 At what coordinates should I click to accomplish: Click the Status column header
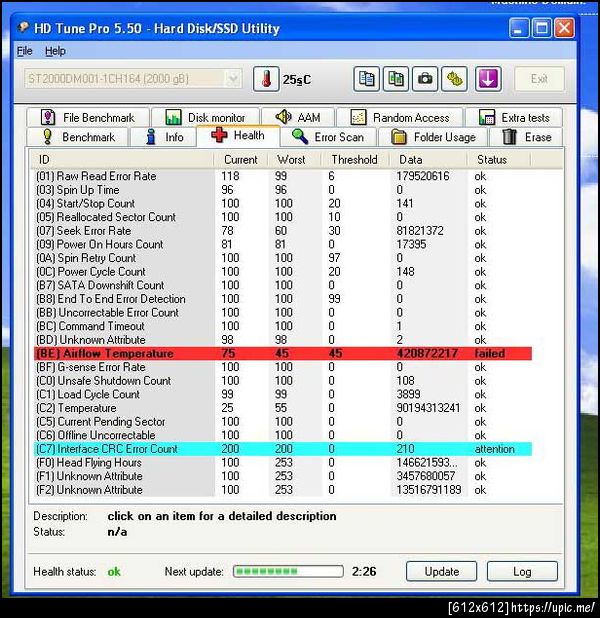[x=499, y=160]
